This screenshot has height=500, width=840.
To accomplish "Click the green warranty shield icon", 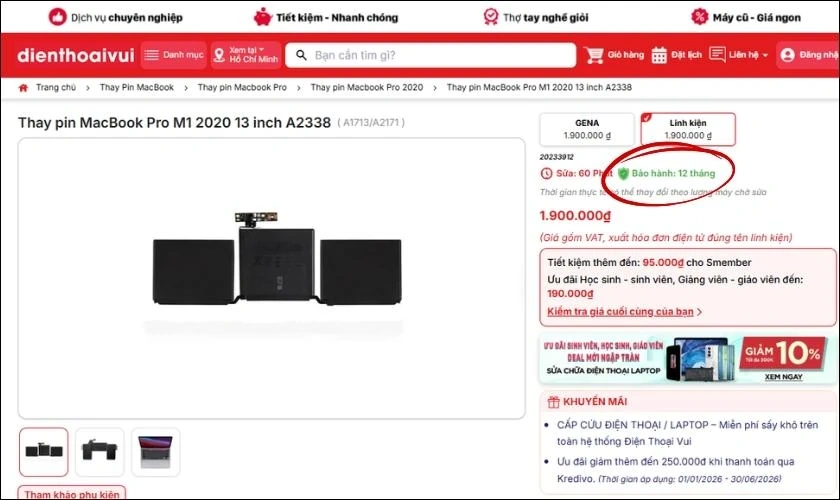I will click(x=623, y=174).
